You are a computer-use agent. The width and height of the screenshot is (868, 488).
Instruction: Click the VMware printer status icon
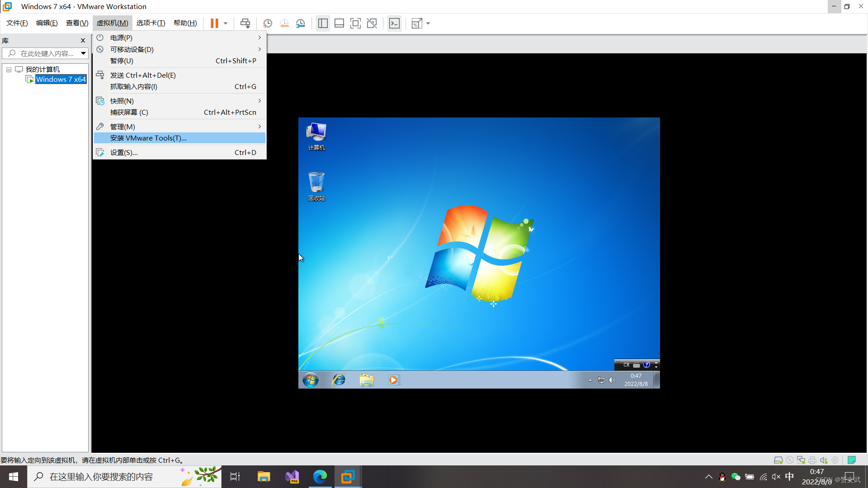pos(812,460)
